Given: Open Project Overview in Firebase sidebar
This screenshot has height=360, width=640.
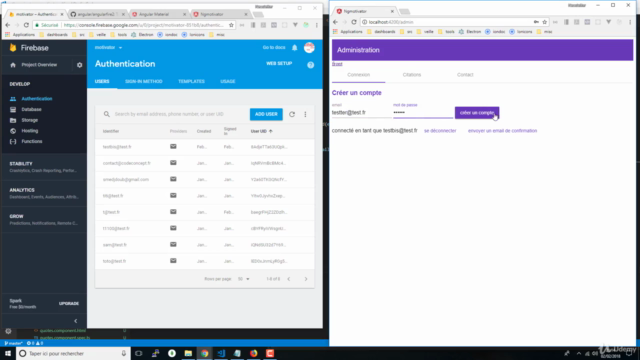Looking at the screenshot, I should click(39, 65).
